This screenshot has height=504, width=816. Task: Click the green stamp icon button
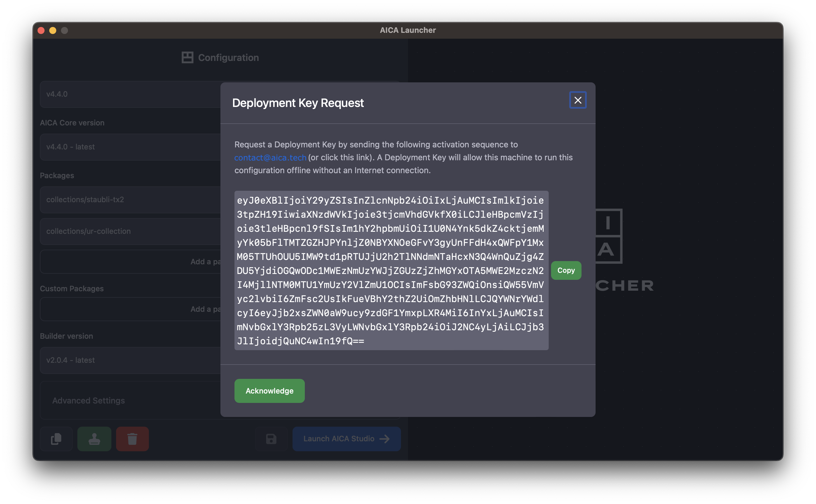[94, 439]
